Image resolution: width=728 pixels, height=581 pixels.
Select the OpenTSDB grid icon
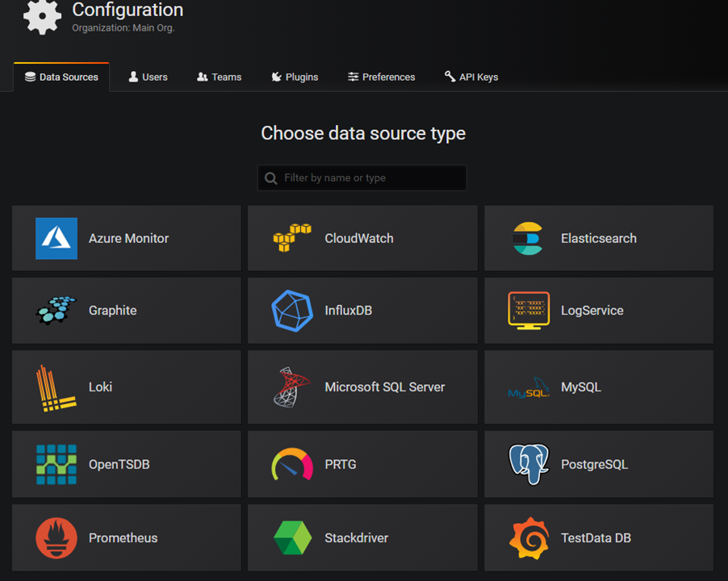[56, 464]
